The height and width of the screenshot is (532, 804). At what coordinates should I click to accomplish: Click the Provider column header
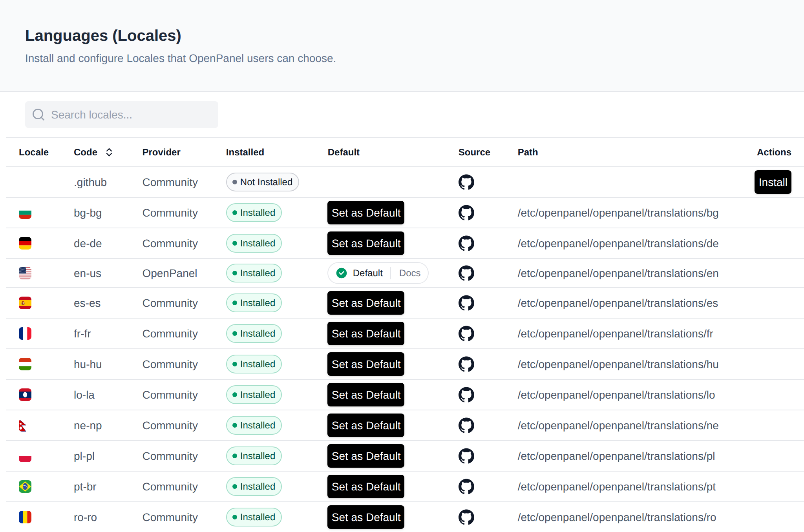click(161, 152)
